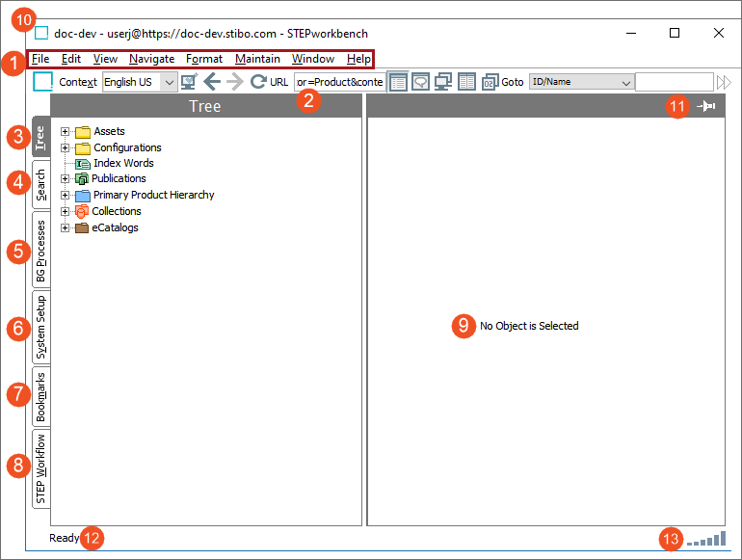The width and height of the screenshot is (742, 560).
Task: Go back with the left arrow
Action: (212, 81)
